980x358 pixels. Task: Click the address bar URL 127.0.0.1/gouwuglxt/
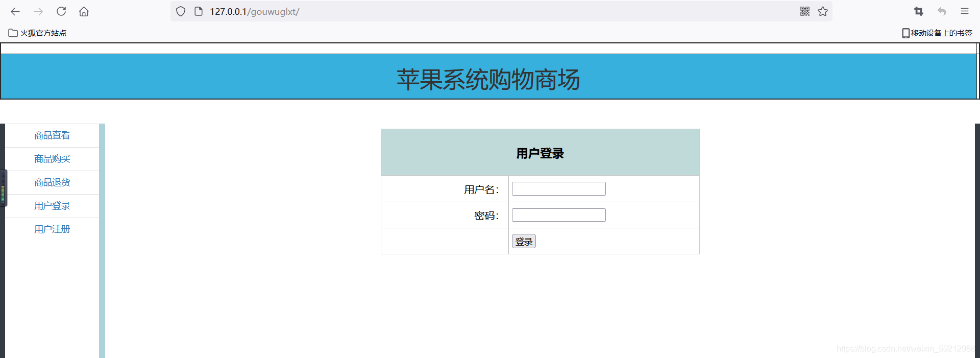point(254,11)
